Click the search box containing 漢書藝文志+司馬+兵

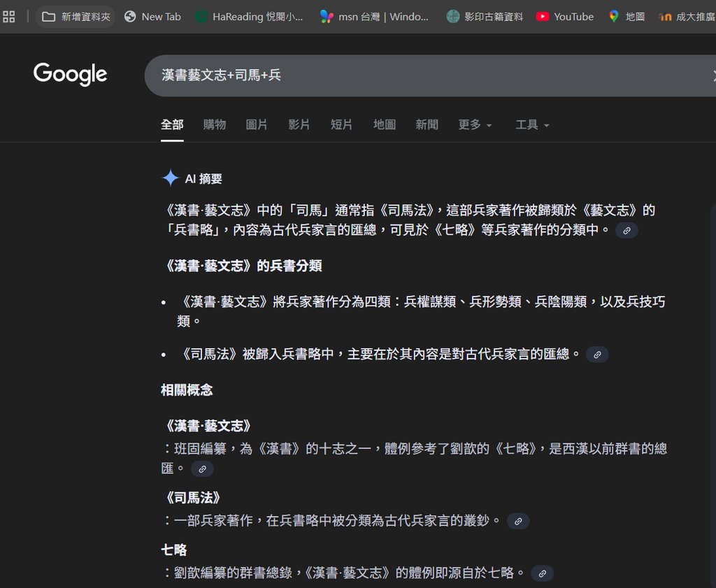pos(420,76)
